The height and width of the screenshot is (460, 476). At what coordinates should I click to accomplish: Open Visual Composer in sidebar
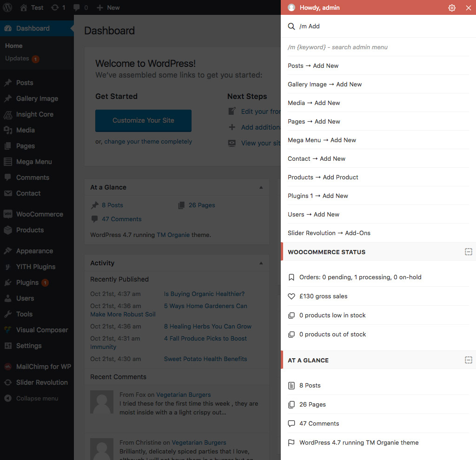coord(37,330)
